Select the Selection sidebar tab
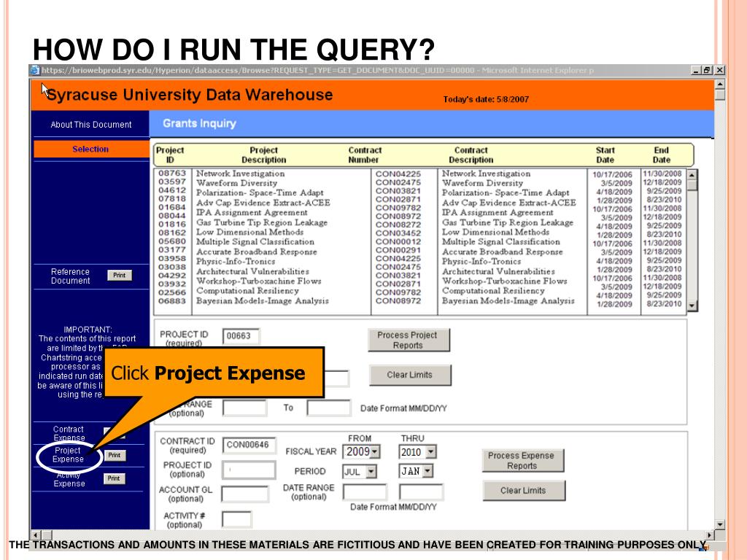 90,149
